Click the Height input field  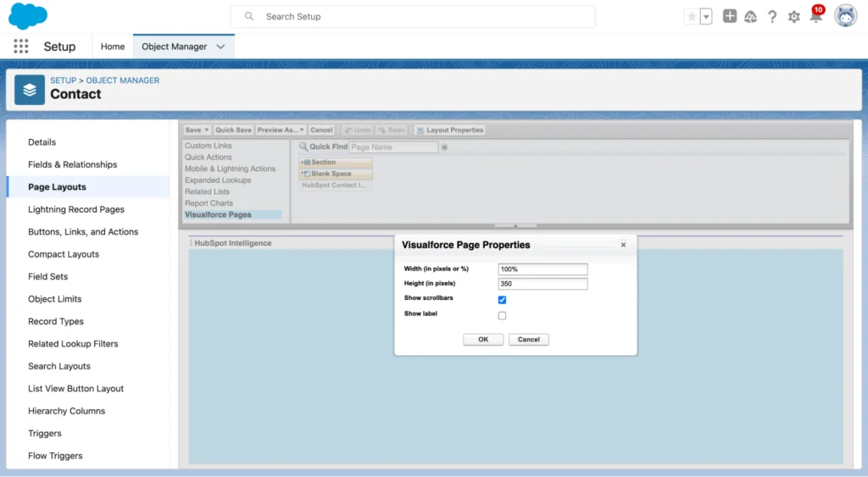[543, 284]
